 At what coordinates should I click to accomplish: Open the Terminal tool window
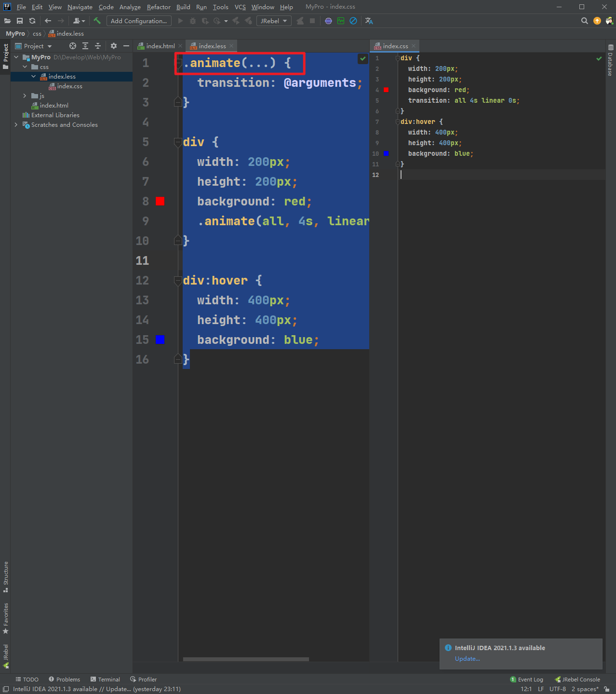[x=105, y=679]
